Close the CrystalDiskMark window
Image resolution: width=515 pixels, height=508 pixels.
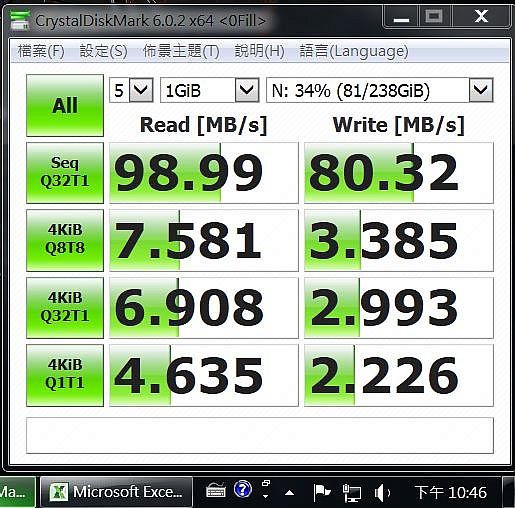point(481,16)
